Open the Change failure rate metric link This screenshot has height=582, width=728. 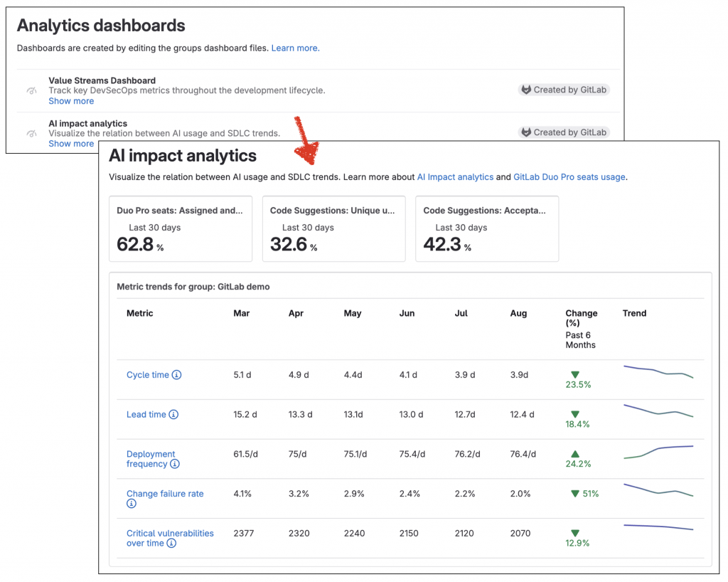coord(165,494)
